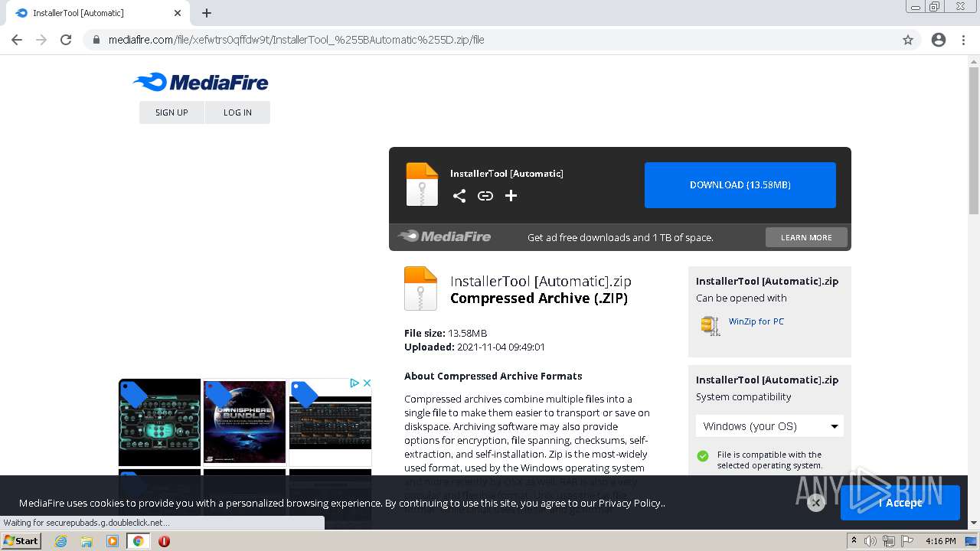
Task: Open media player from taskbar
Action: (113, 541)
